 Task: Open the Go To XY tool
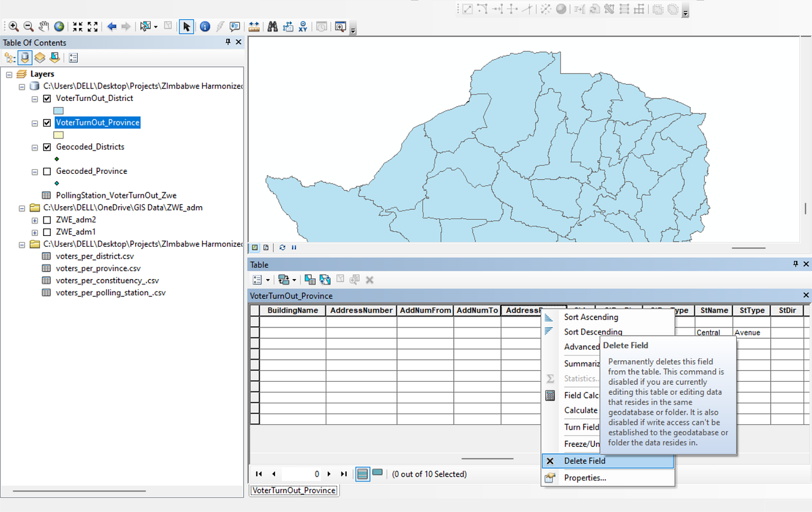(x=303, y=26)
